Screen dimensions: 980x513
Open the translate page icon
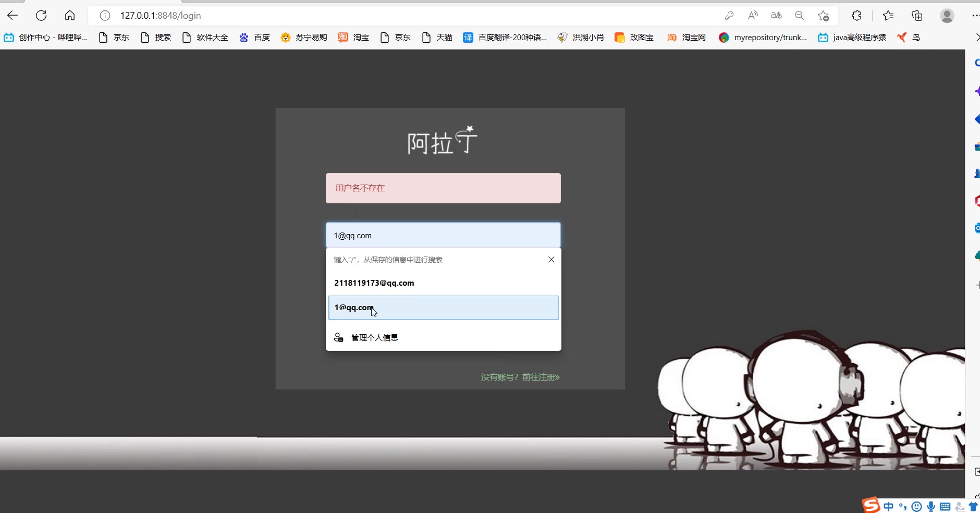point(776,16)
